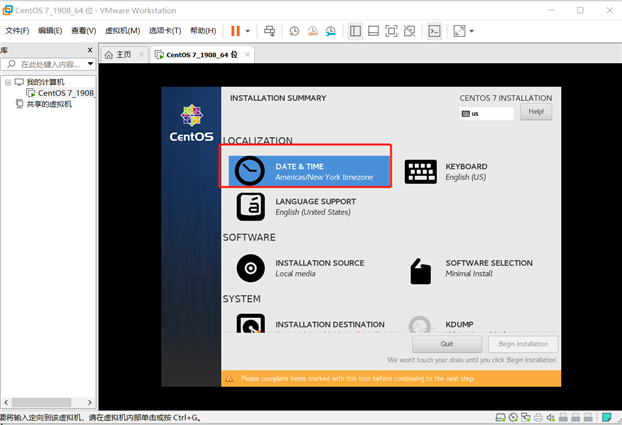The height and width of the screenshot is (425, 622).
Task: Open INSTALLATION SOURCE settings
Action: (320, 268)
